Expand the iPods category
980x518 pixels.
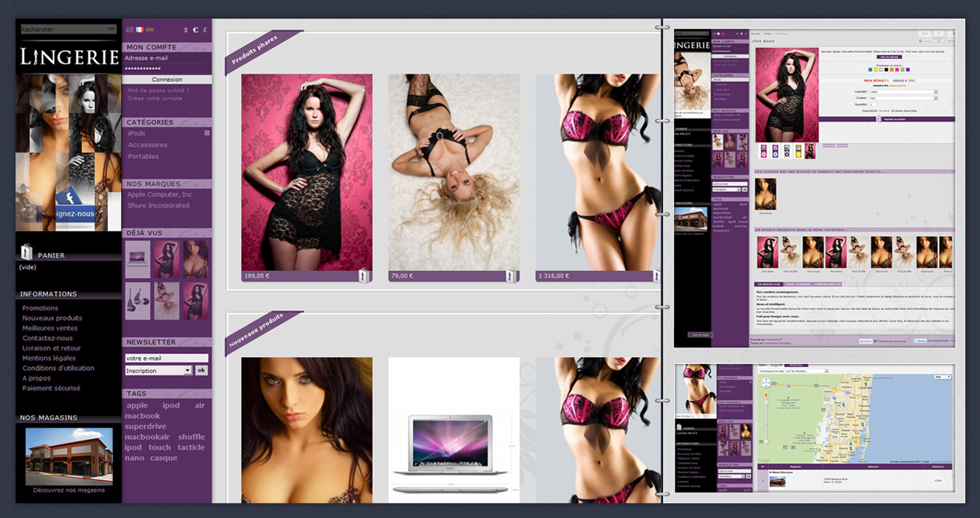click(x=207, y=133)
